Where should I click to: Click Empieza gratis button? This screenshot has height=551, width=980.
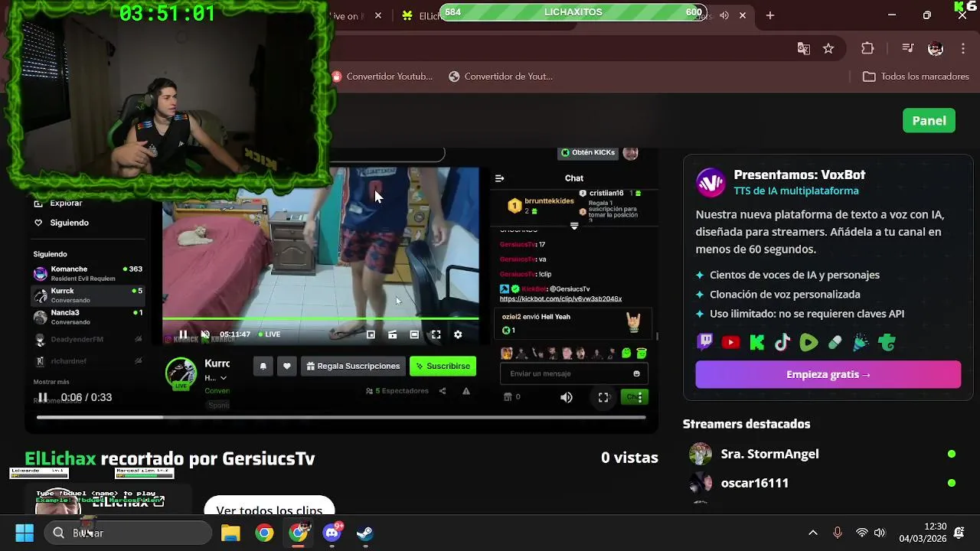pos(828,374)
